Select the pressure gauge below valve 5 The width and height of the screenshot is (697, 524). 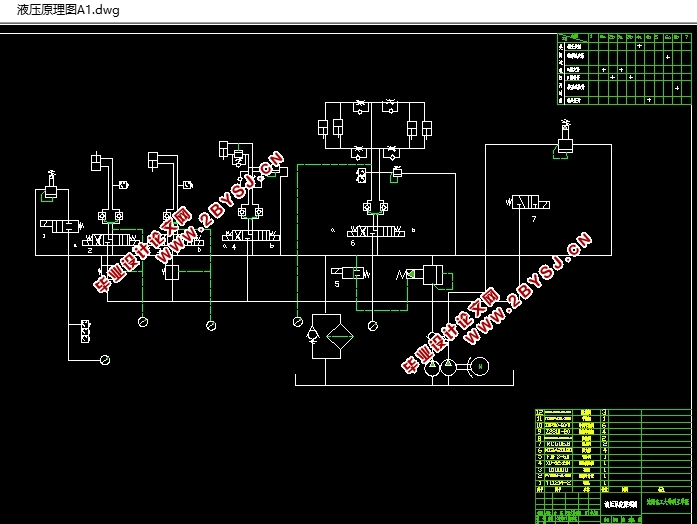[373, 326]
